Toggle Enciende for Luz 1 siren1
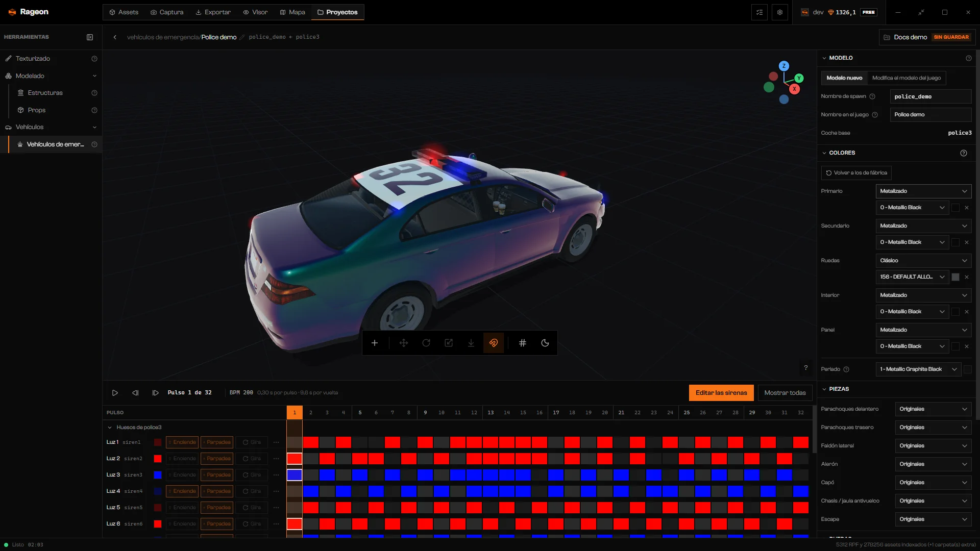980x551 pixels. (182, 442)
